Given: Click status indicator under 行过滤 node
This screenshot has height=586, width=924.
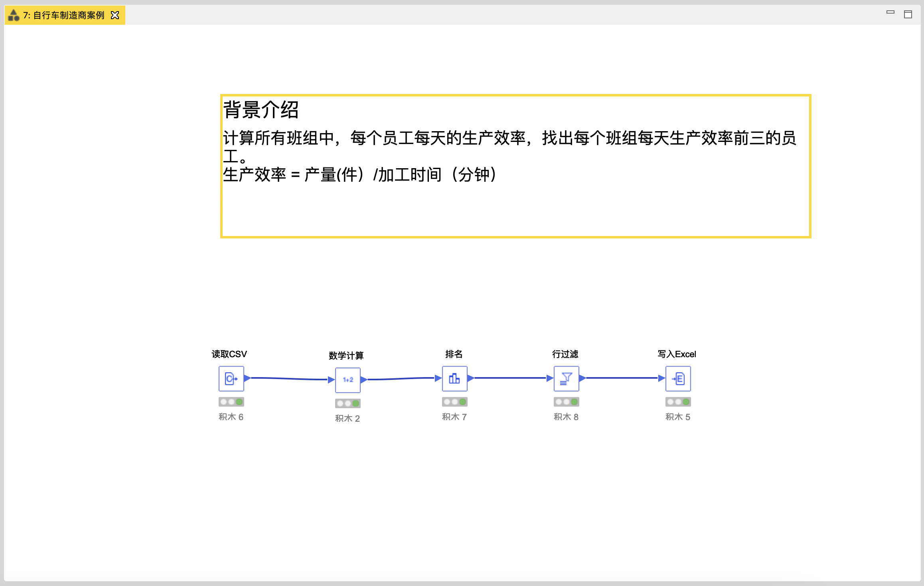Looking at the screenshot, I should click(x=566, y=402).
